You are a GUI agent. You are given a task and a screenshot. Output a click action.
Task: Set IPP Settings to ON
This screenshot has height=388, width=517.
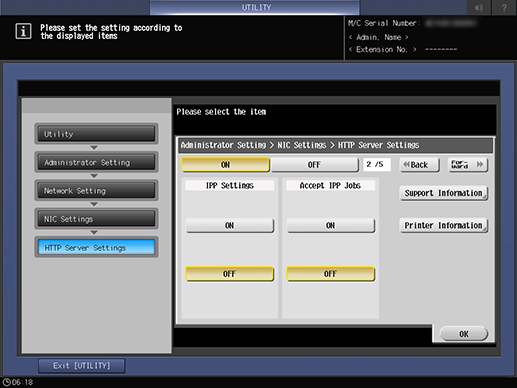[x=230, y=226]
